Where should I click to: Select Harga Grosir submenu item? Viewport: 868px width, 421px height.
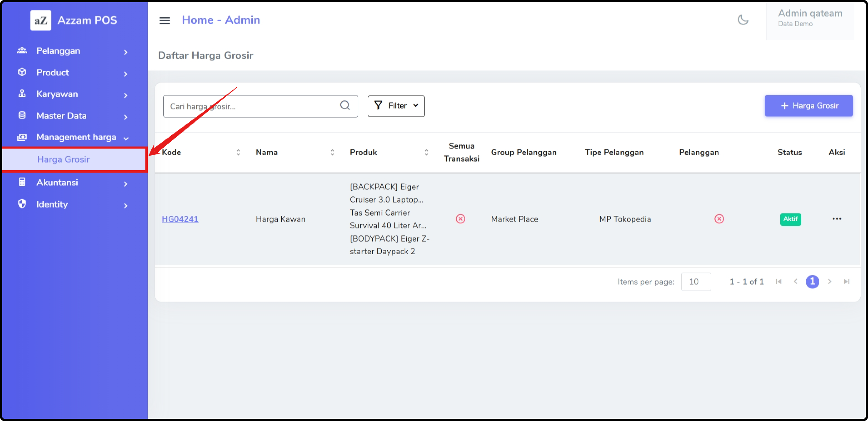point(63,159)
